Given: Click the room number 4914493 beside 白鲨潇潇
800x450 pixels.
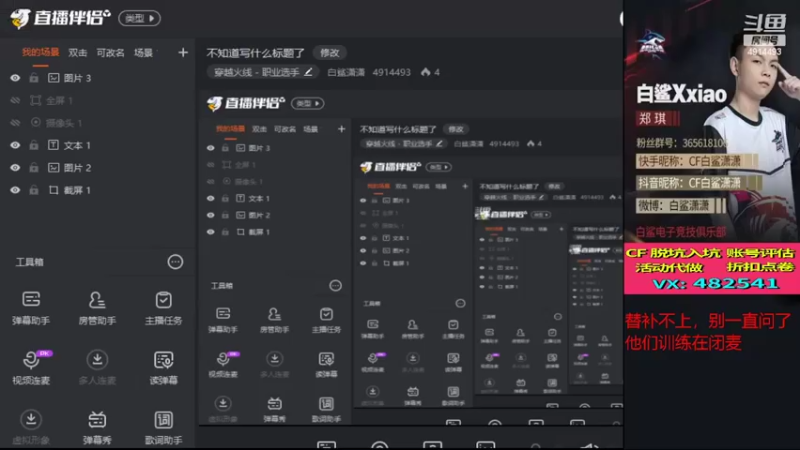Looking at the screenshot, I should tap(391, 72).
